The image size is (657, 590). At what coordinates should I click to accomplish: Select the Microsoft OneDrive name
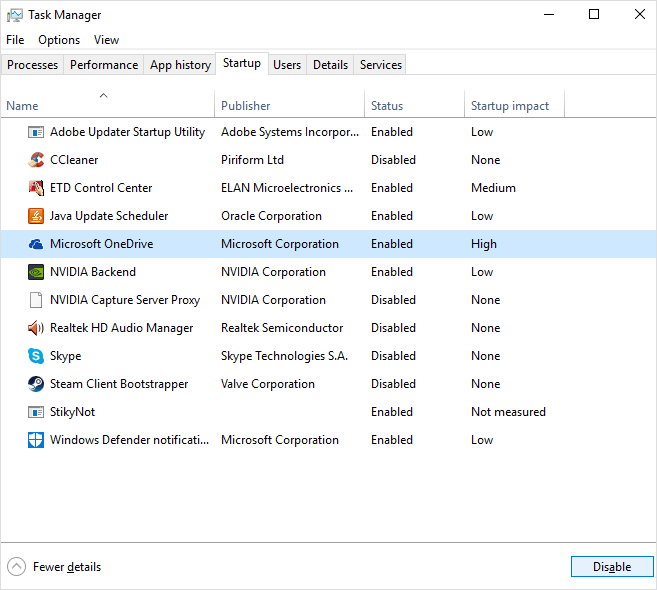pyautogui.click(x=101, y=244)
